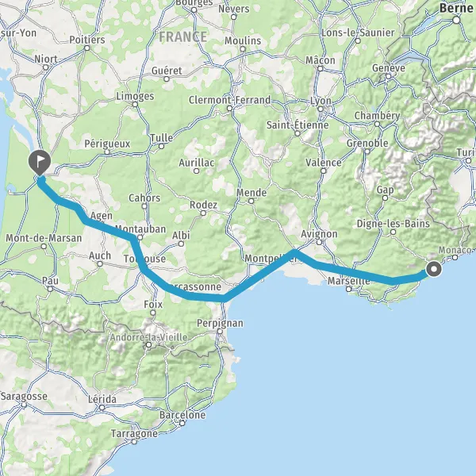476x476 pixels.
Task: Select the Clermont-Ferrand label
Action: click(229, 100)
